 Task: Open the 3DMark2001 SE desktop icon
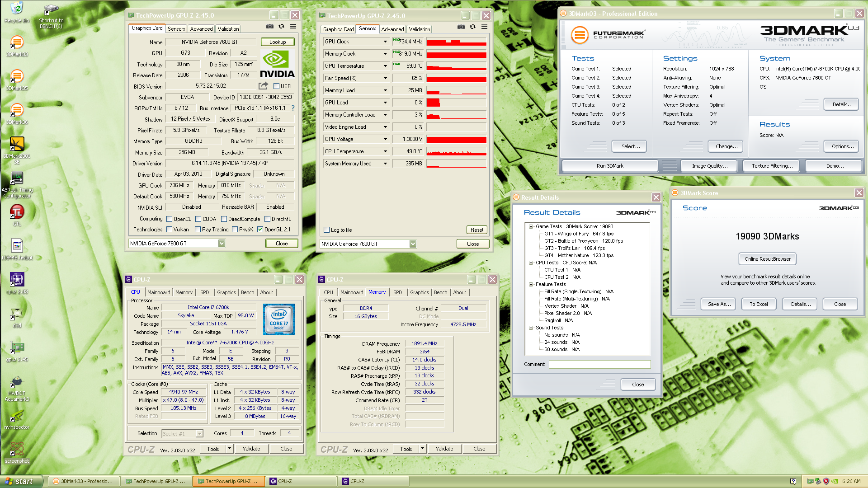(17, 150)
